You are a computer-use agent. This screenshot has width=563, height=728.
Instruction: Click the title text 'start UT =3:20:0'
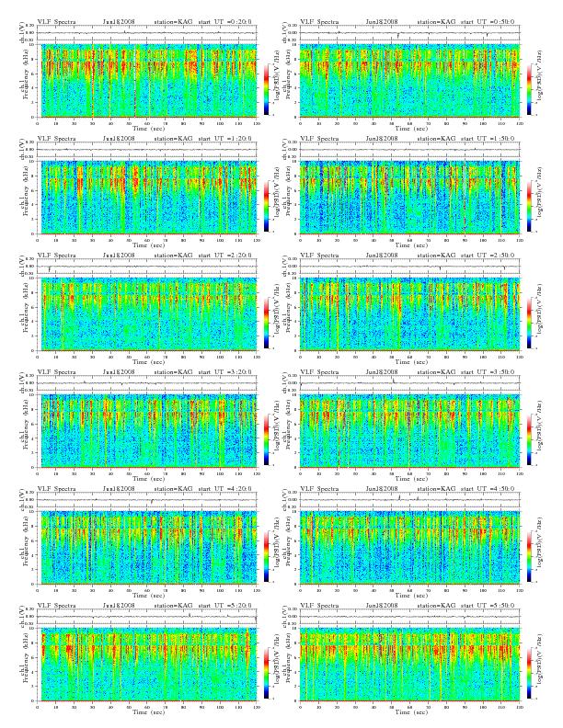click(224, 372)
